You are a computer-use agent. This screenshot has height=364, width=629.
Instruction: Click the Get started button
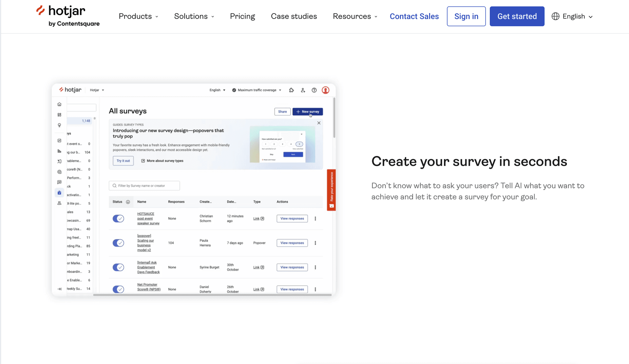click(x=517, y=16)
